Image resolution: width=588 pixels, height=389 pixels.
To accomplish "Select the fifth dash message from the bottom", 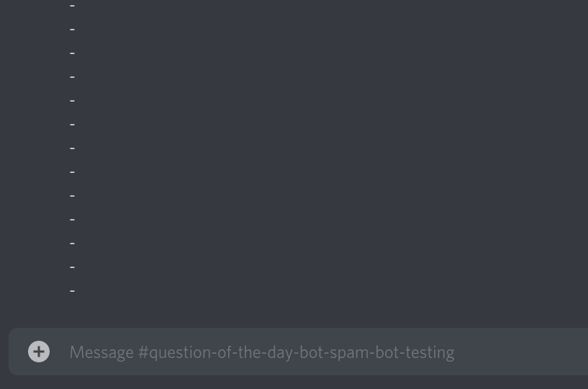I will click(73, 196).
